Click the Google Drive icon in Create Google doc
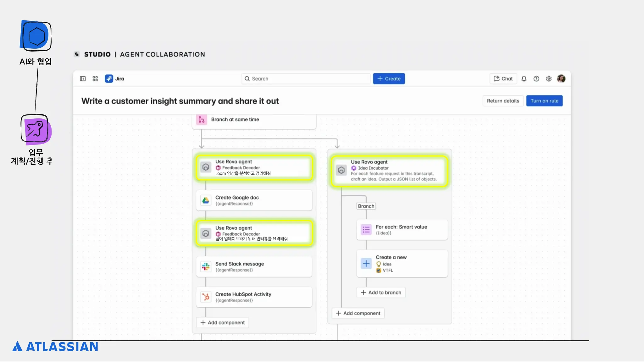 pyautogui.click(x=206, y=200)
